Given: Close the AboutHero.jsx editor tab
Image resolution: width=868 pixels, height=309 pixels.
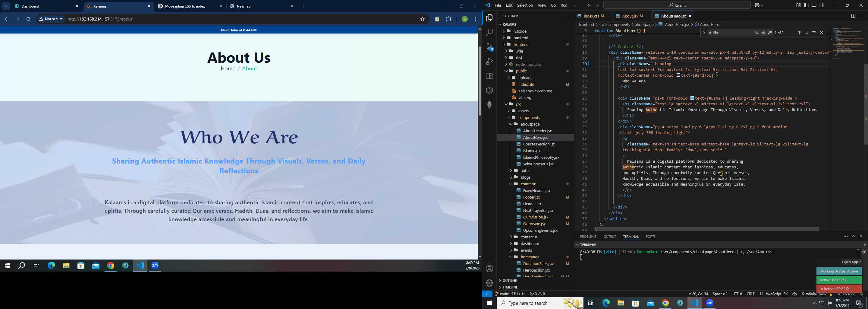Looking at the screenshot, I should point(690,16).
